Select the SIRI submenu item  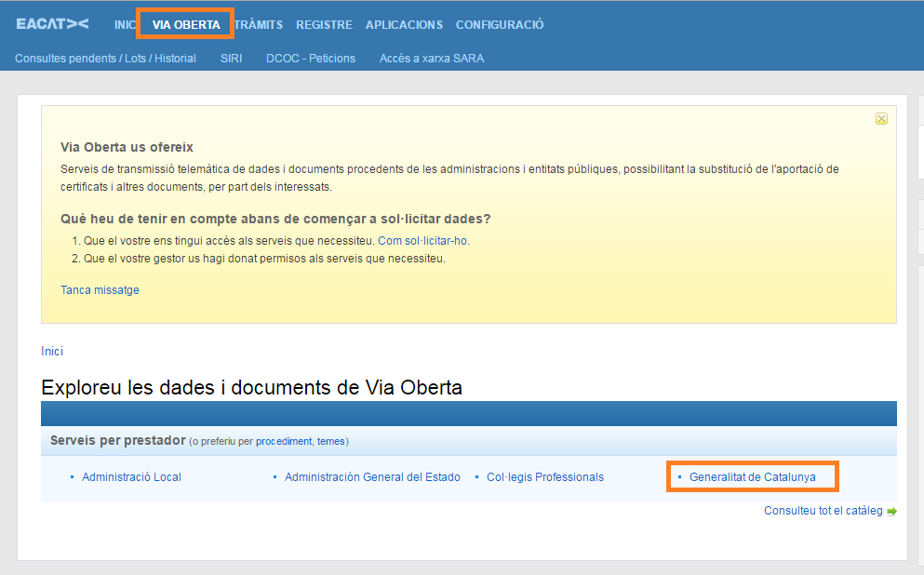click(x=231, y=58)
